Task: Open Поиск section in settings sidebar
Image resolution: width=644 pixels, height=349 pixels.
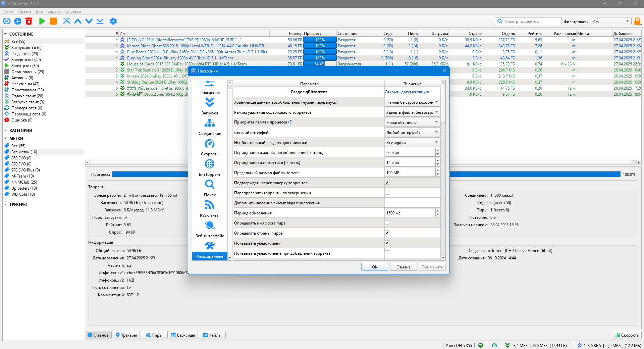Action: coord(210,188)
